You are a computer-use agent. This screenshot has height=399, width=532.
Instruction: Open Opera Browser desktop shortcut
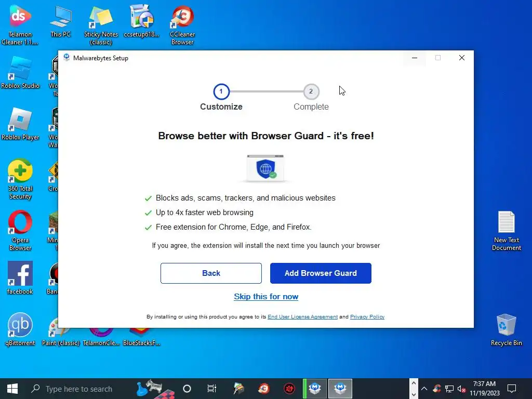(x=20, y=231)
